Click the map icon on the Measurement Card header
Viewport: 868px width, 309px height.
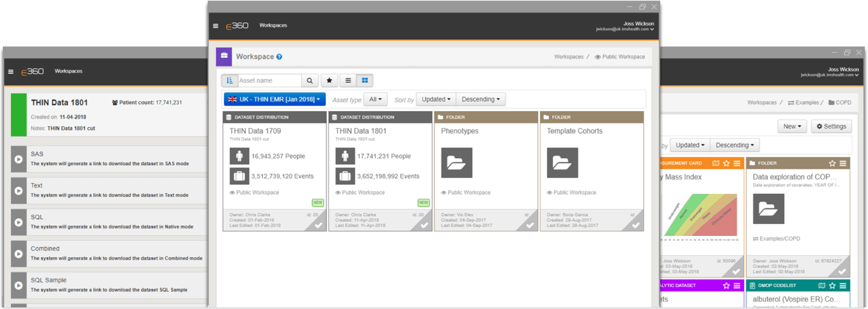716,163
